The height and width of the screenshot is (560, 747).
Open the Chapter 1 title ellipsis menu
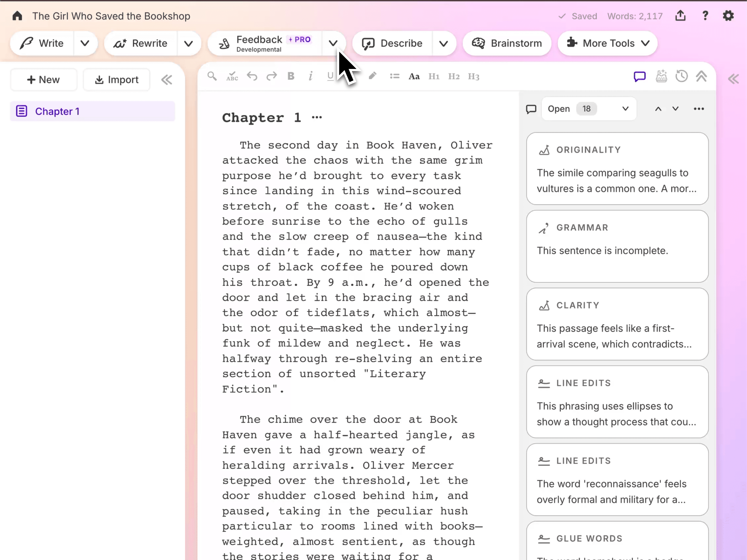coord(317,117)
